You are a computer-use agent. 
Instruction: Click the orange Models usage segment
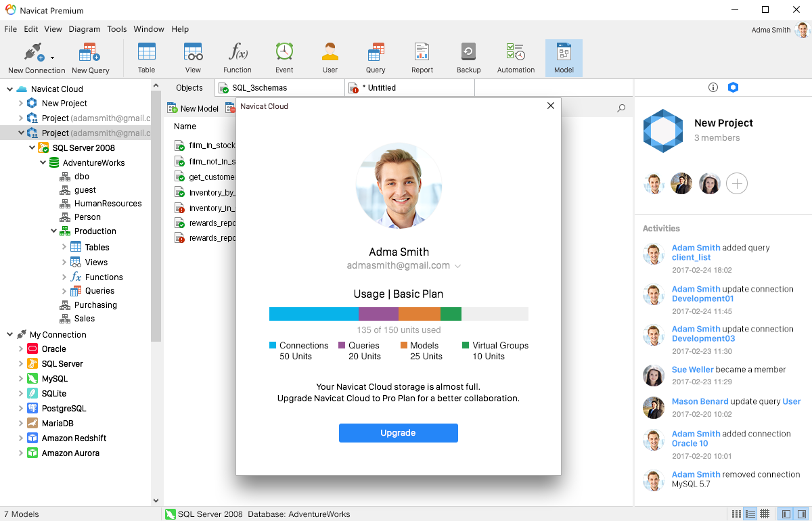pyautogui.click(x=420, y=314)
